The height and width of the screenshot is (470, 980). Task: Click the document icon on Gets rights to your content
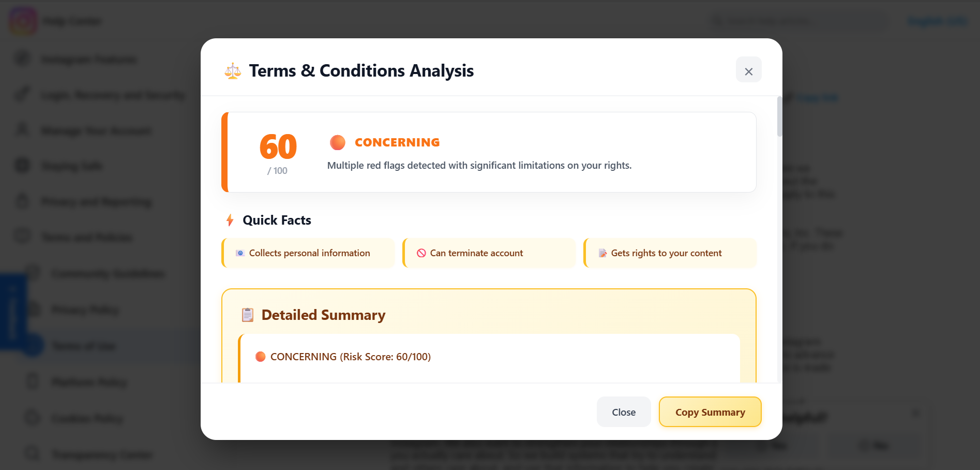click(602, 253)
